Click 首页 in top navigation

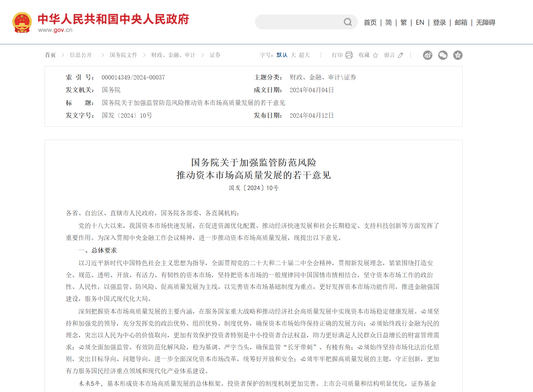tap(370, 23)
